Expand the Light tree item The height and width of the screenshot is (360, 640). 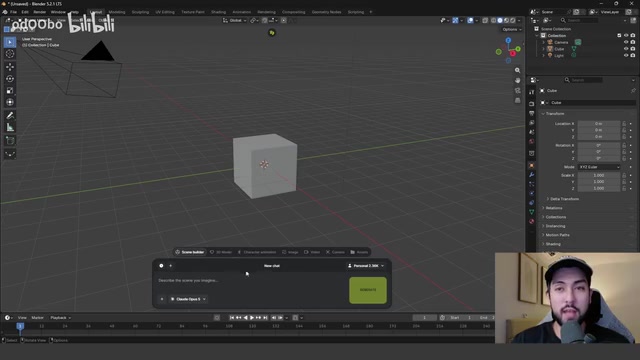543,55
